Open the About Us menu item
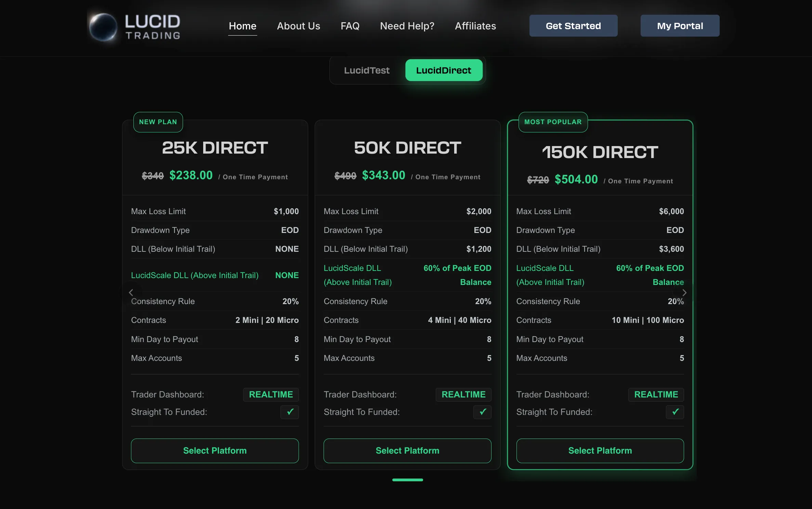The image size is (812, 509). (298, 26)
